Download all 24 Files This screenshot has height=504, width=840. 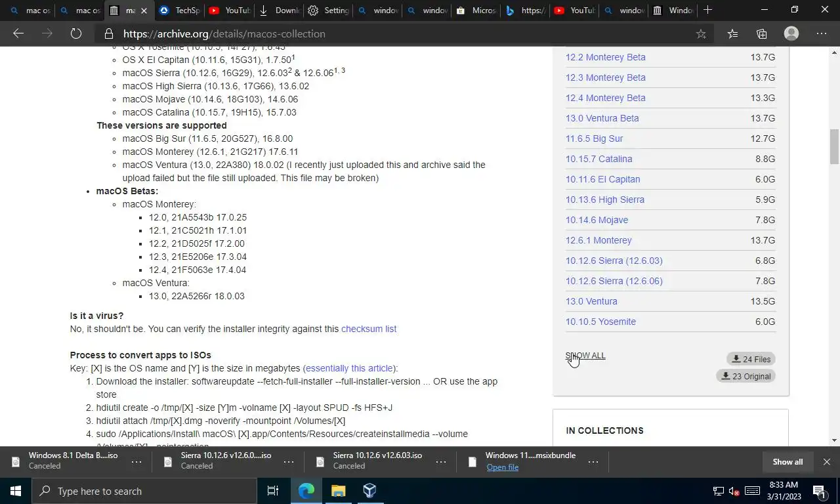click(x=751, y=359)
